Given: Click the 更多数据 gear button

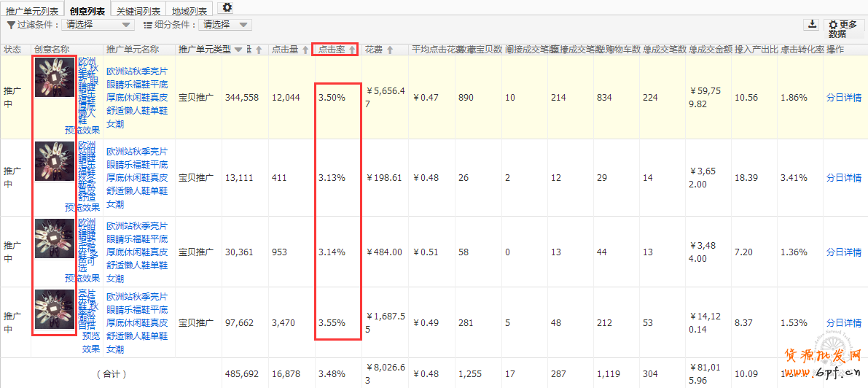Looking at the screenshot, I should tap(844, 29).
